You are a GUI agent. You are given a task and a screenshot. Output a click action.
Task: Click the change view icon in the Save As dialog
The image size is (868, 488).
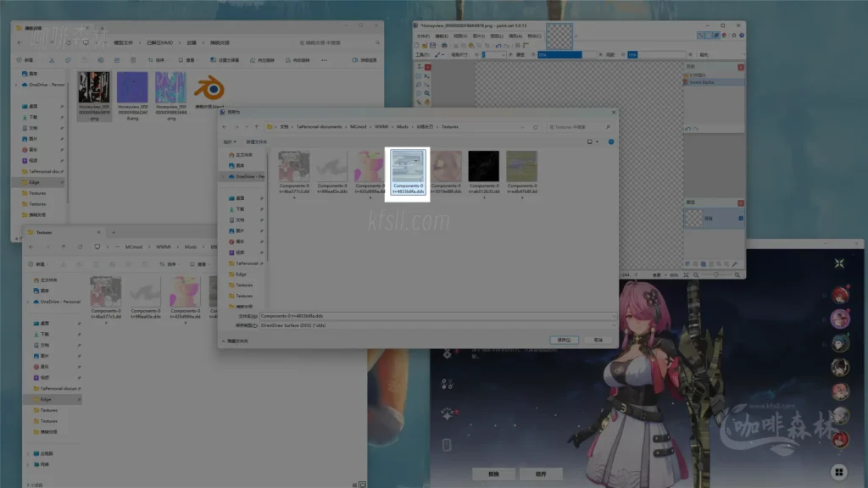click(590, 141)
